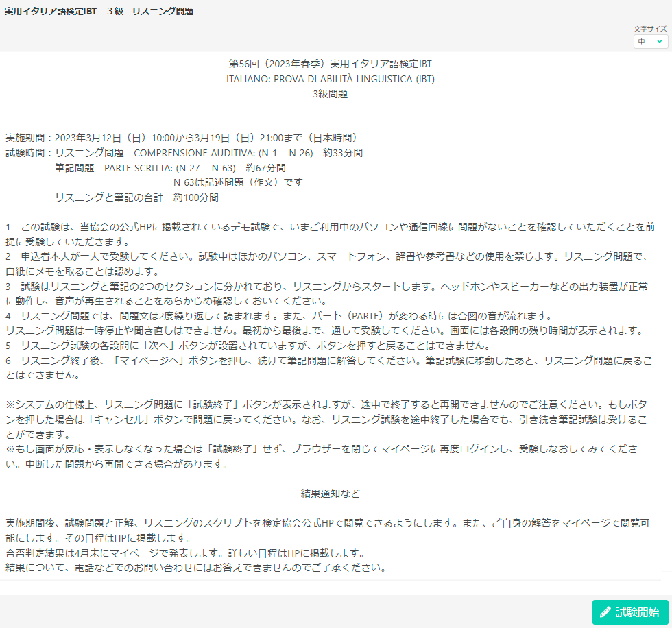Click the 文字サイズ label
Screen dimensions: 672x628
click(x=651, y=29)
